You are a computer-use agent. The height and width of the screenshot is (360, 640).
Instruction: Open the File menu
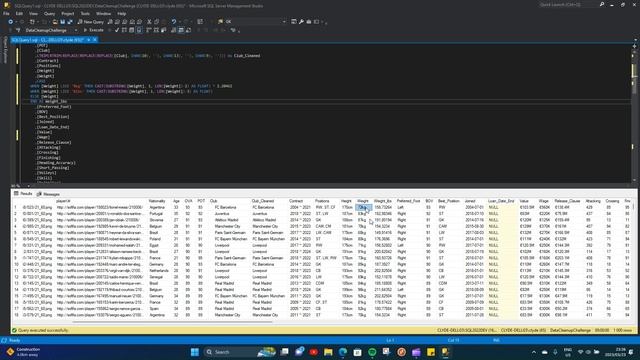tap(6, 13)
